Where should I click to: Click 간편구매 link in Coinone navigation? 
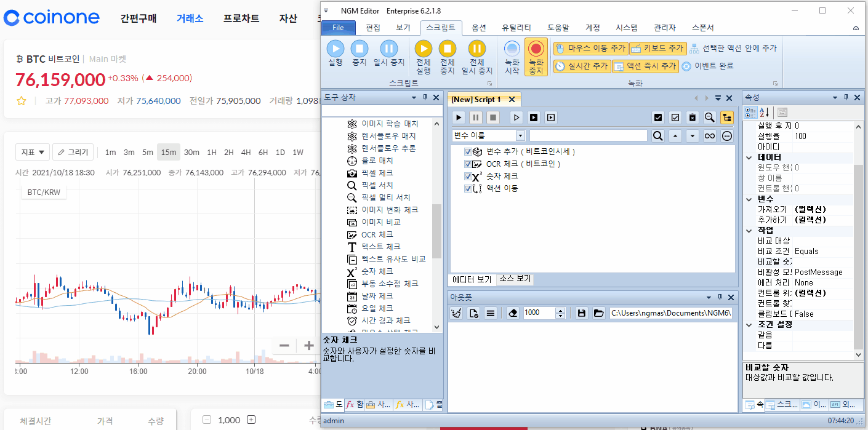(x=139, y=18)
